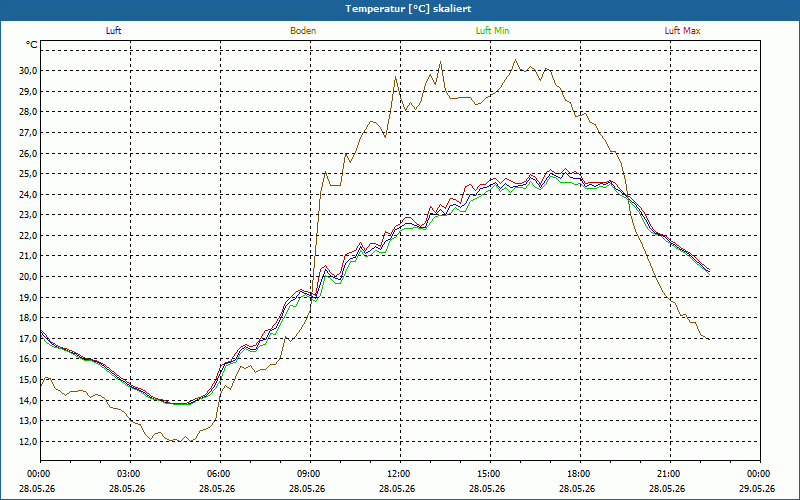
Task: Click the 28,0 y-axis value
Action: click(29, 112)
